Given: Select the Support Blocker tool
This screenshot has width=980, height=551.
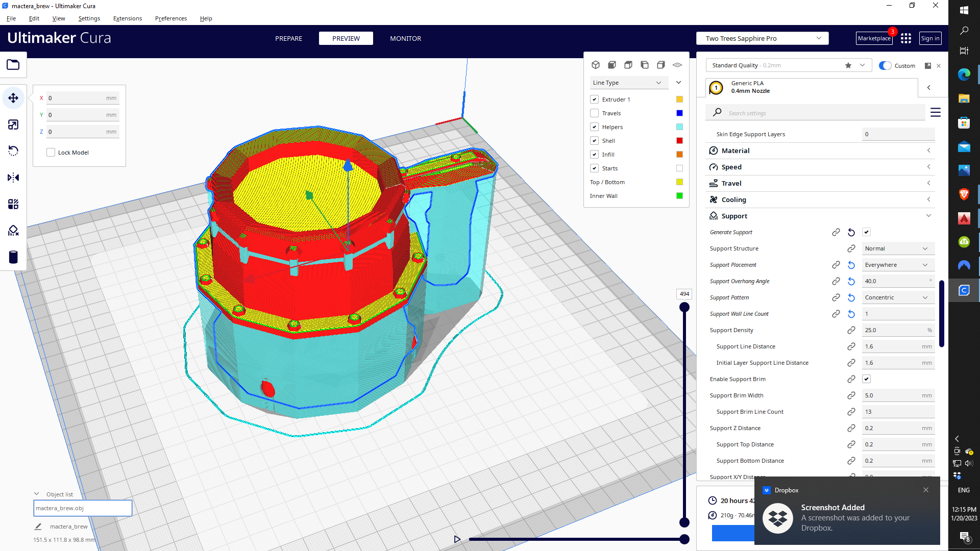Looking at the screenshot, I should click(13, 231).
